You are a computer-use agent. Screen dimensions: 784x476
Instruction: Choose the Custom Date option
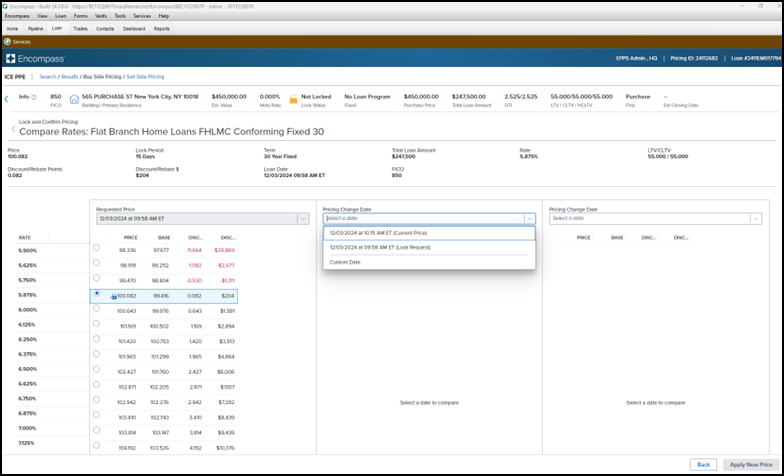tap(429, 262)
